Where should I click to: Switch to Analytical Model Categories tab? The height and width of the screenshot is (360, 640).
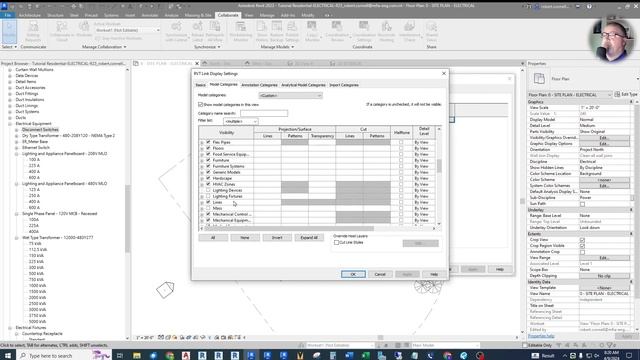pos(303,85)
